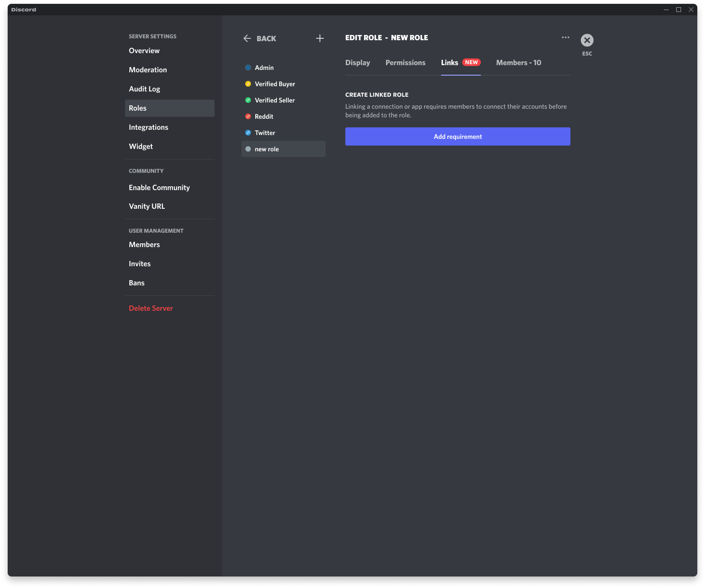Click the Reddit role's red icon
The width and height of the screenshot is (705, 588).
click(248, 116)
